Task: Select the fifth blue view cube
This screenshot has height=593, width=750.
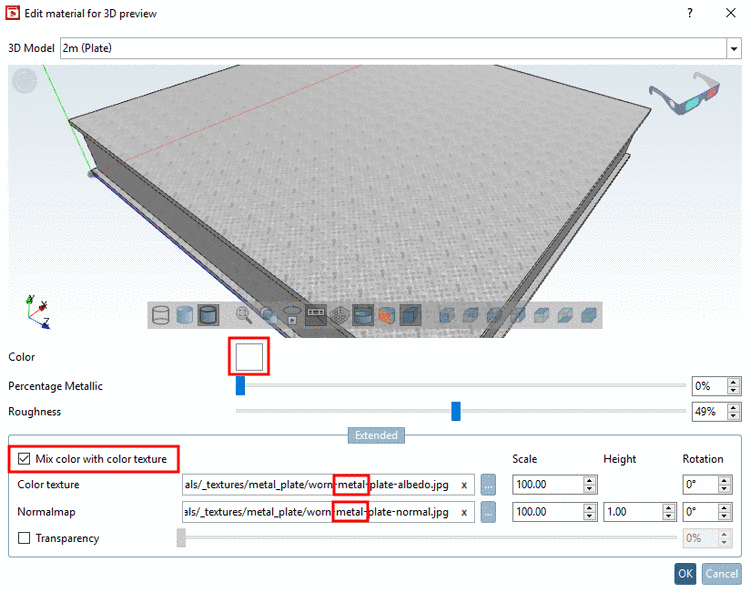Action: coord(541,316)
